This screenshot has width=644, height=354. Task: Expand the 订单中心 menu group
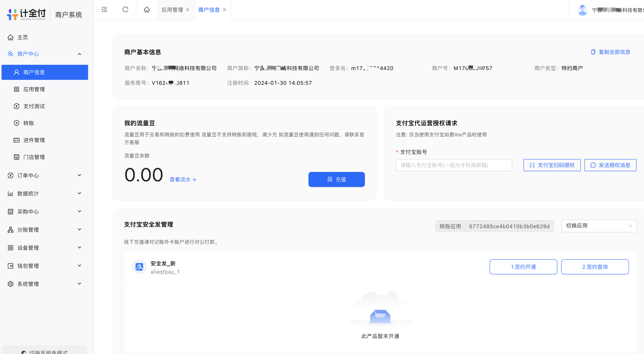point(45,175)
